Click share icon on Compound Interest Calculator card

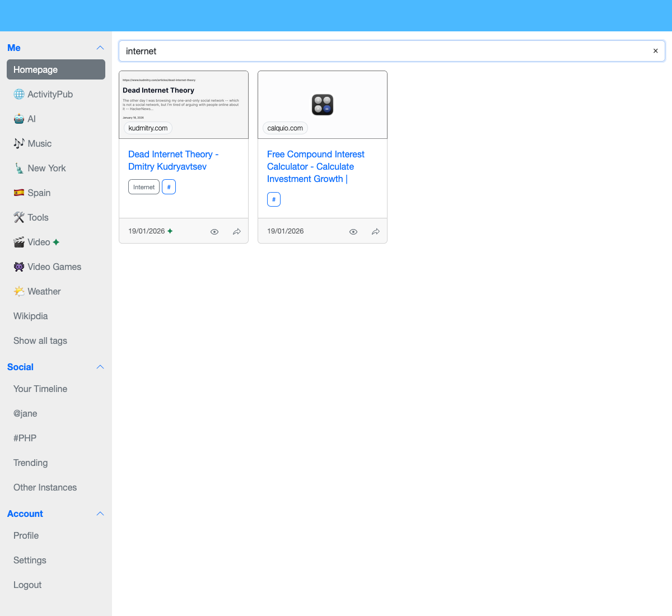pos(376,231)
